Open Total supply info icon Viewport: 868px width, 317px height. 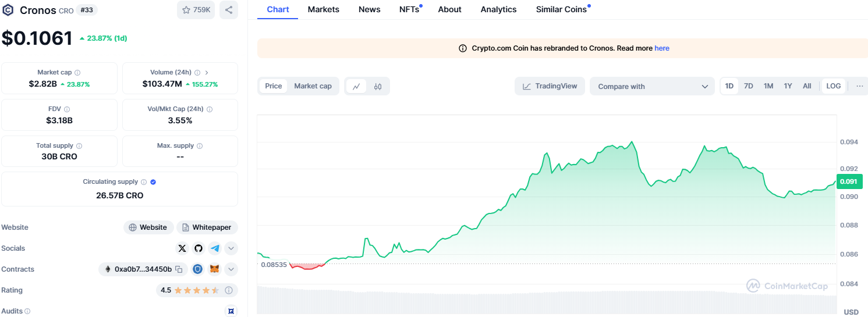pos(79,146)
